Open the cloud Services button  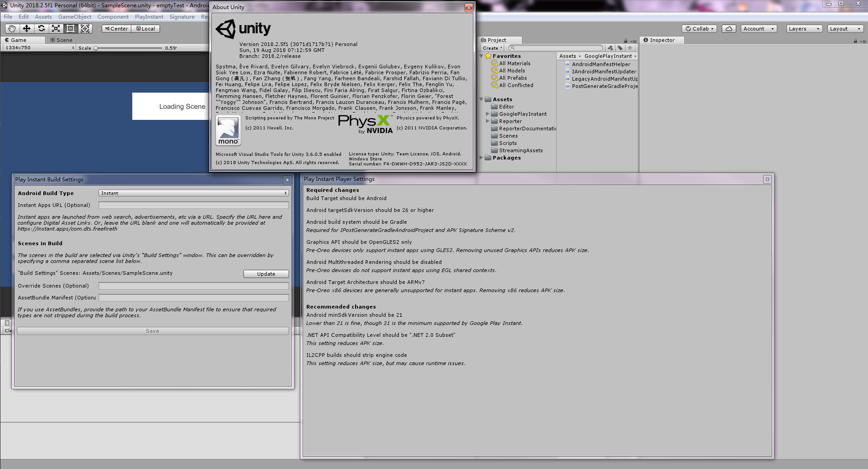(729, 29)
